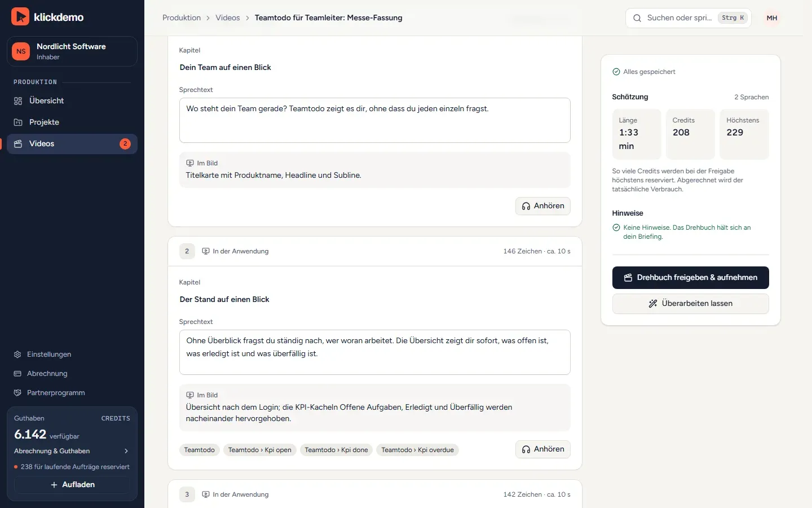The image size is (812, 508).
Task: Click the Partnerprogramm icon
Action: point(17,393)
